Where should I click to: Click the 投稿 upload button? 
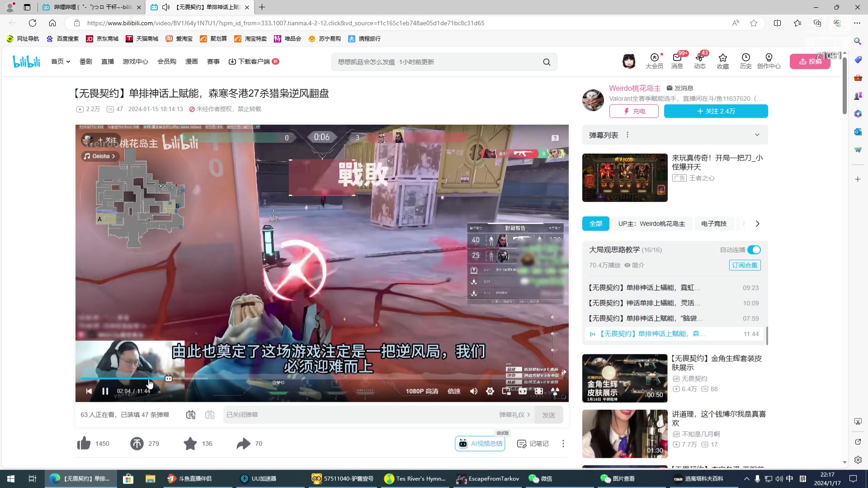pyautogui.click(x=810, y=61)
